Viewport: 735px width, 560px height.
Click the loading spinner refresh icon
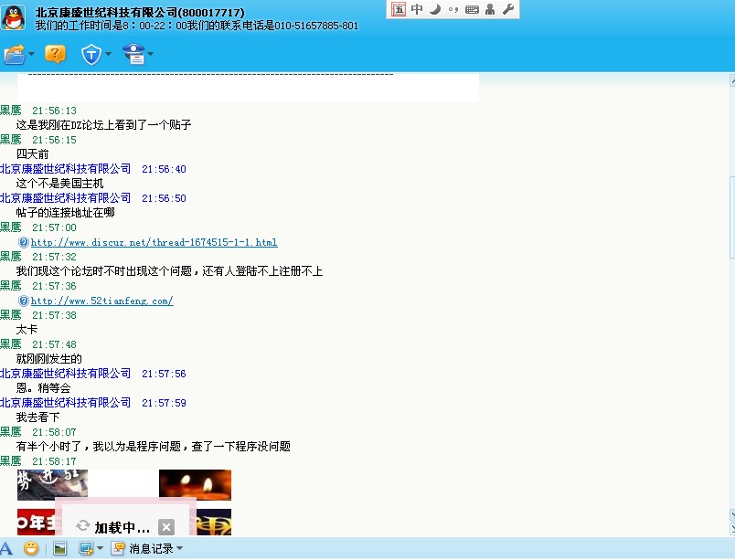(x=83, y=526)
